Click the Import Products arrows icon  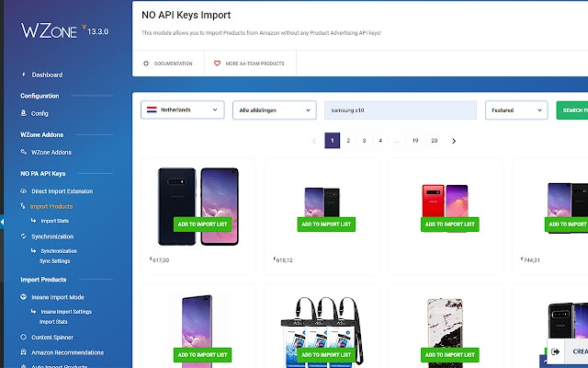coord(23,206)
